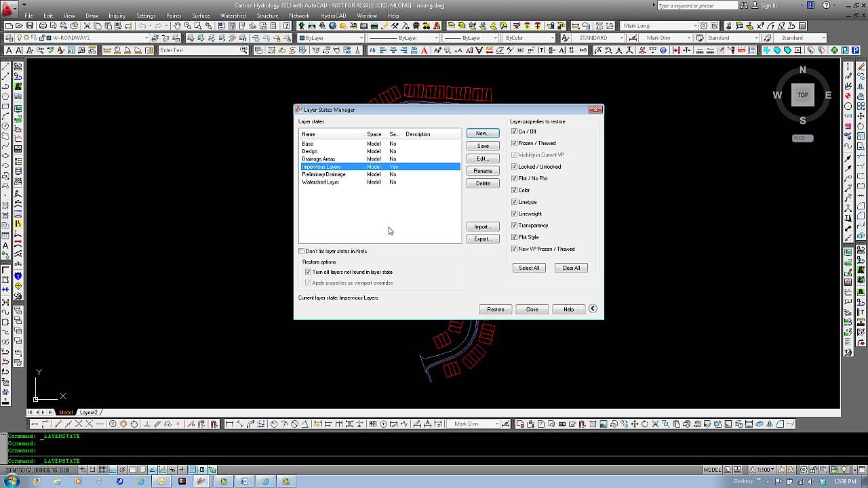Click the Restore button
The image size is (868, 488).
496,309
